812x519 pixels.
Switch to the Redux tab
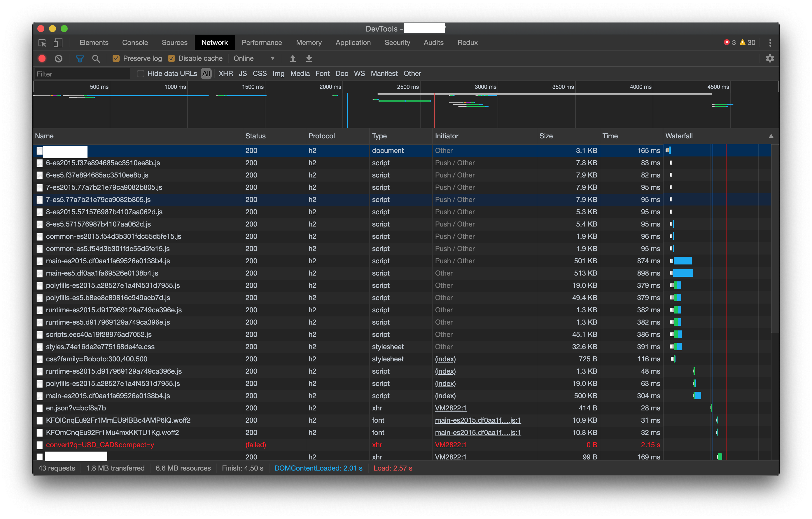click(x=467, y=43)
